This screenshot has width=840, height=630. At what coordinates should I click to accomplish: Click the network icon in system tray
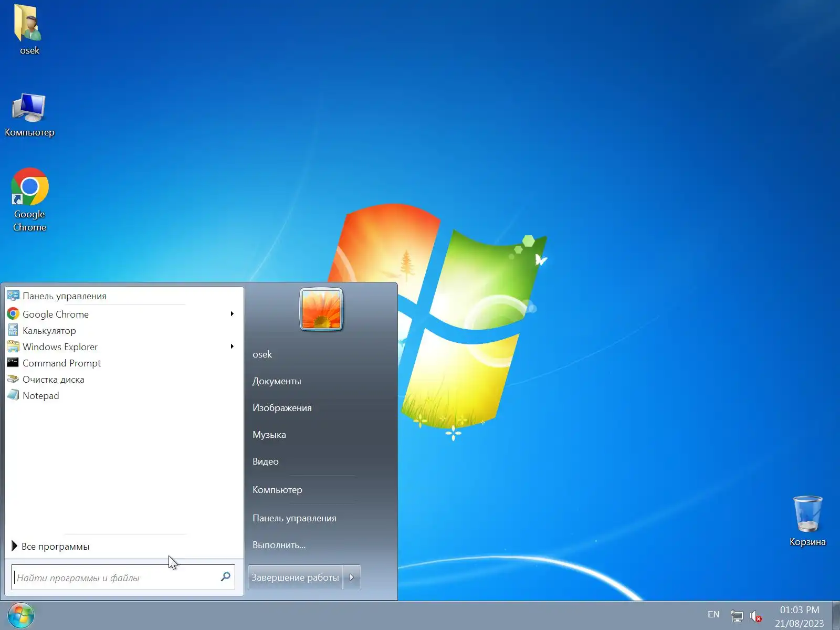[737, 615]
